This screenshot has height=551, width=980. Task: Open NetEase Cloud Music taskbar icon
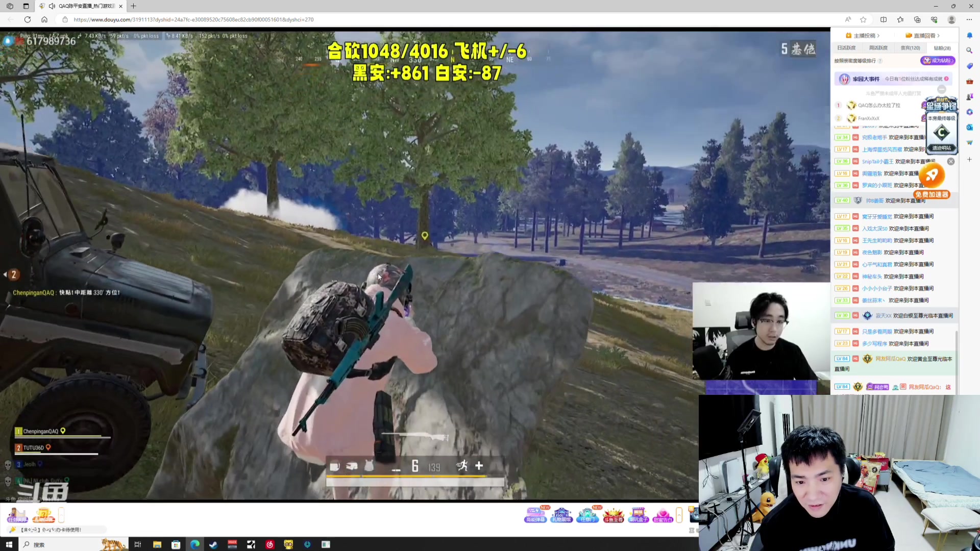(270, 544)
